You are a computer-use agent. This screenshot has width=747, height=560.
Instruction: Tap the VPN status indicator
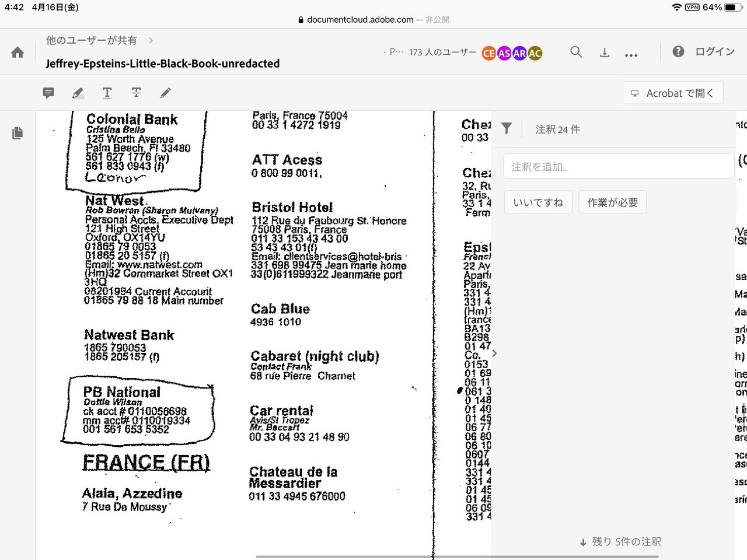pyautogui.click(x=692, y=7)
